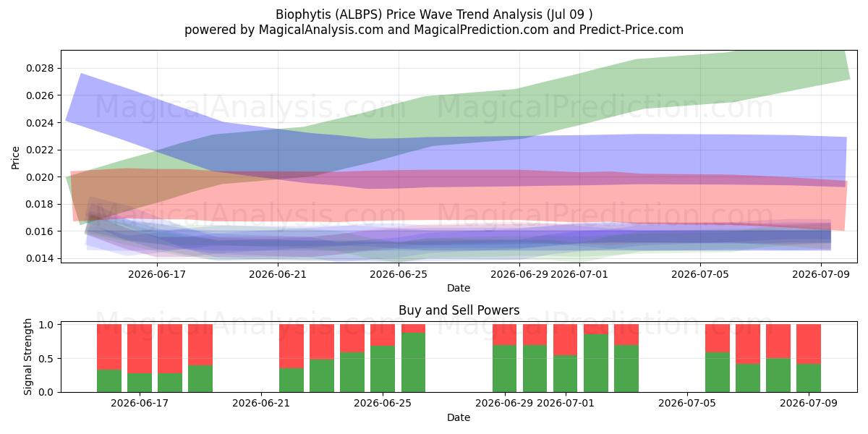Click the 'powered by MagicalAnalysis.com' subtitle line
Image resolution: width=868 pixels, height=434 pixels.
[x=434, y=30]
